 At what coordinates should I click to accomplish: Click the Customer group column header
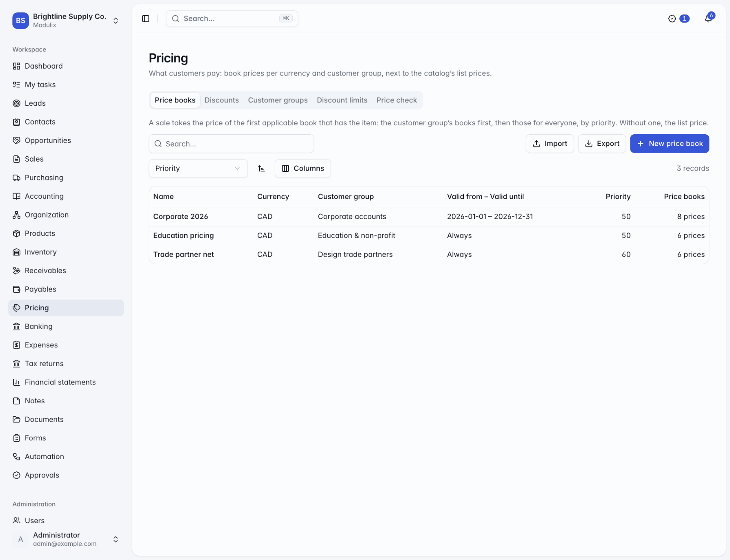[346, 197]
